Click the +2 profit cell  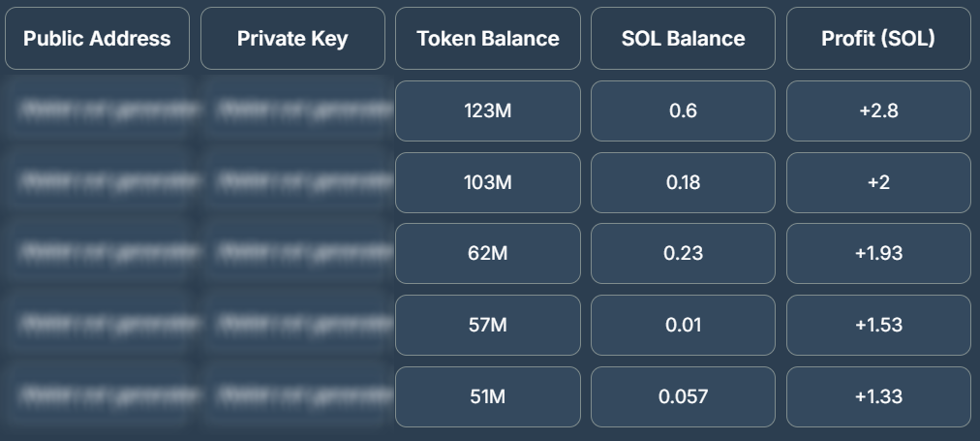[878, 182]
